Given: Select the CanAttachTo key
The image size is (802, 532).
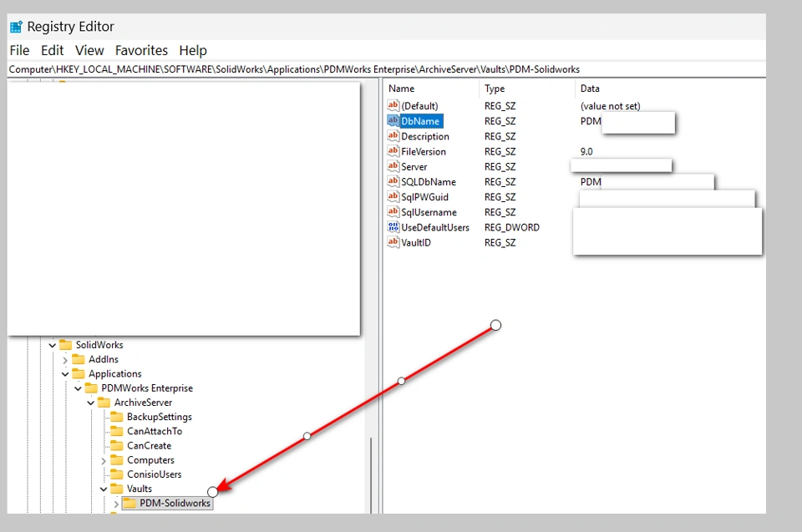Looking at the screenshot, I should (x=155, y=431).
